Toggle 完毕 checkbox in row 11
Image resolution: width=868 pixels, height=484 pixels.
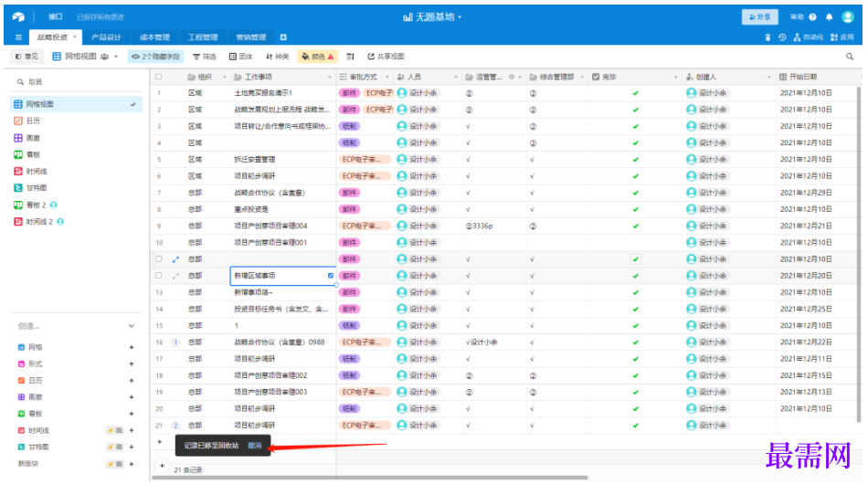point(636,259)
